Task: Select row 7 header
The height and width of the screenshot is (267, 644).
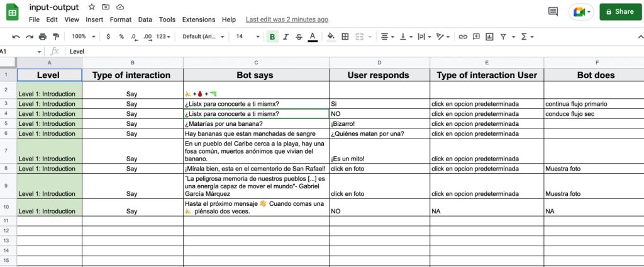Action: coord(8,151)
